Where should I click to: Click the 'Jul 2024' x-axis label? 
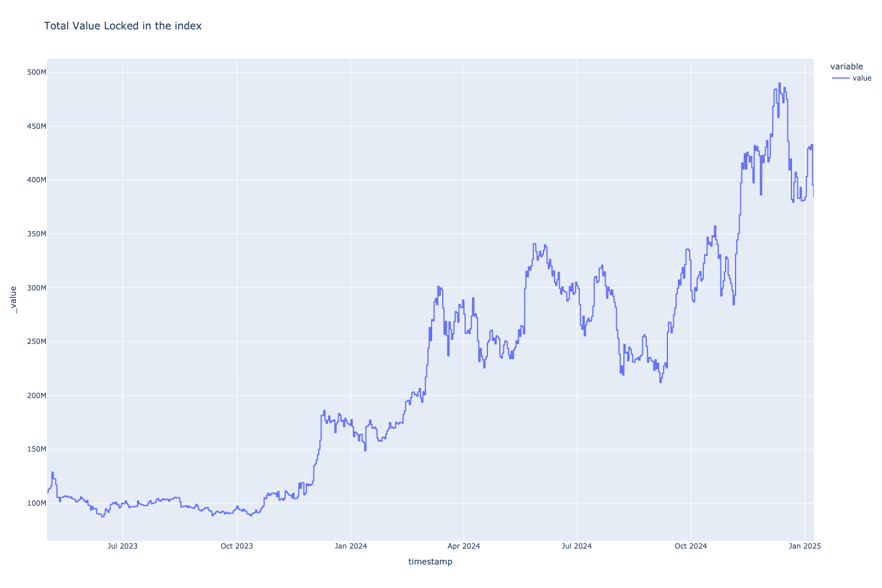577,546
